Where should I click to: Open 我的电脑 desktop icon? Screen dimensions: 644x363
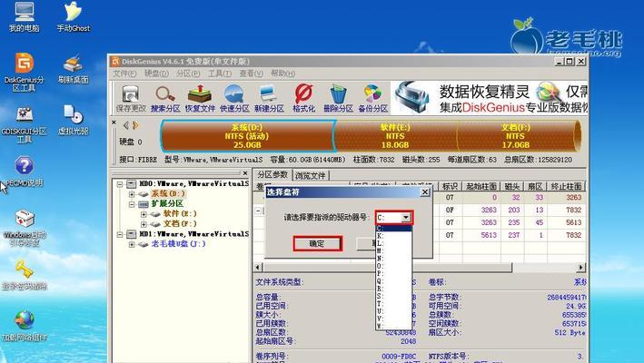tap(25, 16)
